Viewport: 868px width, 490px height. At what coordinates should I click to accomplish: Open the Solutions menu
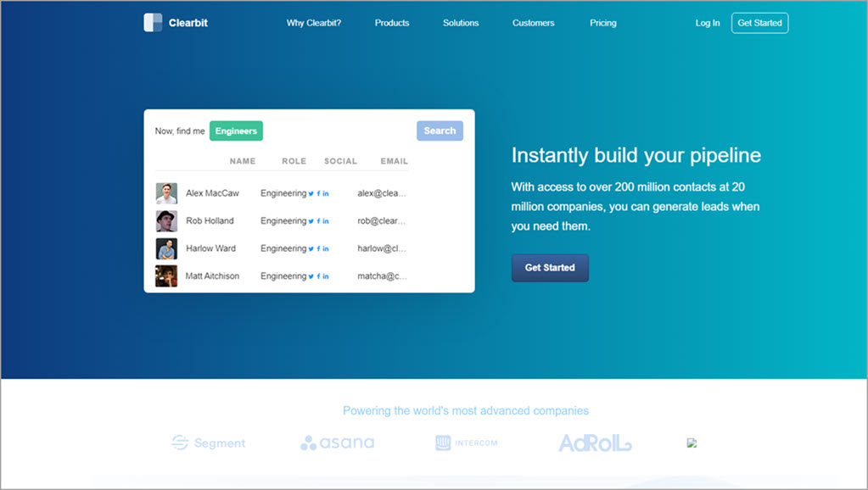point(461,23)
